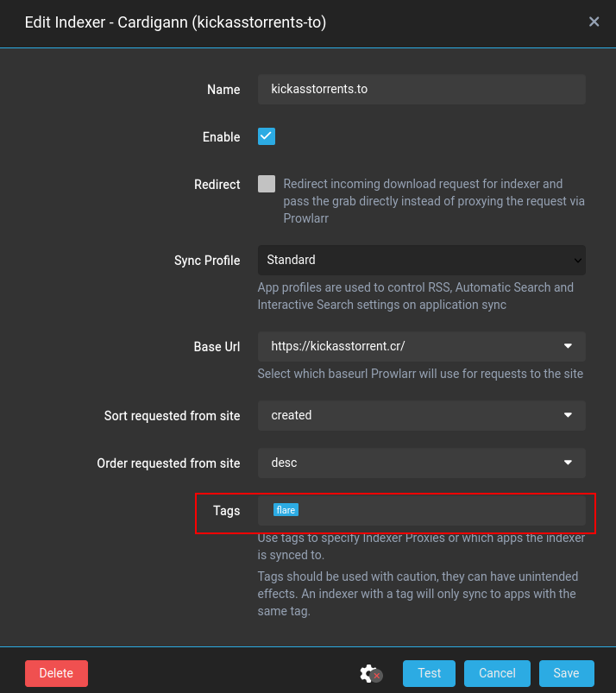Click the Enable label
This screenshot has height=693, width=616.
point(222,137)
